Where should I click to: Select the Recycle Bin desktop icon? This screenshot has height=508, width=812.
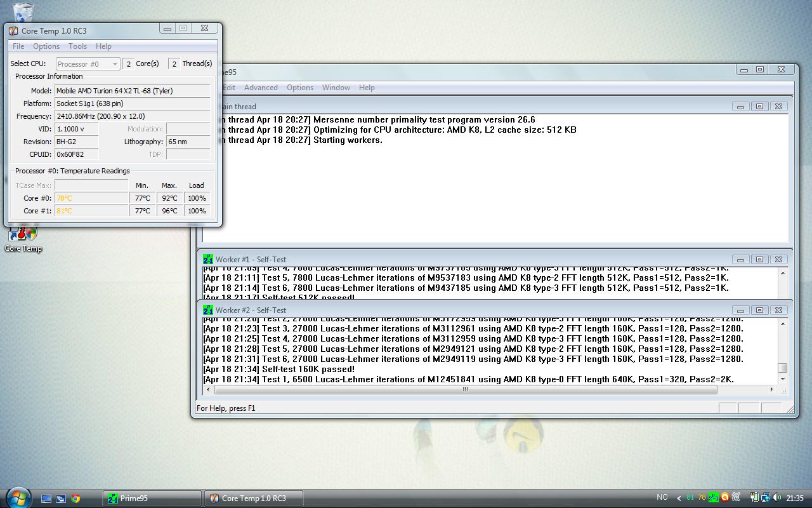point(23,11)
